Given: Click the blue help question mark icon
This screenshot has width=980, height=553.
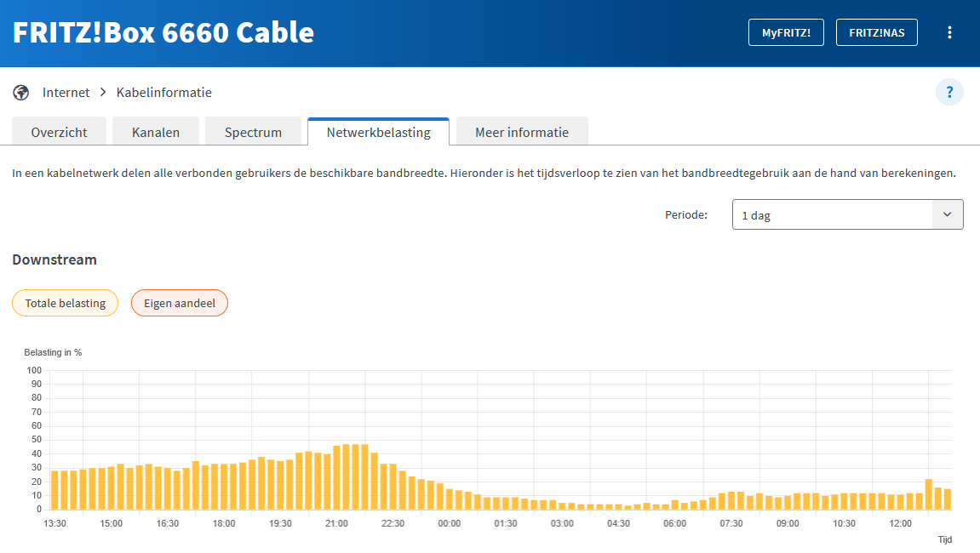Looking at the screenshot, I should coord(949,93).
